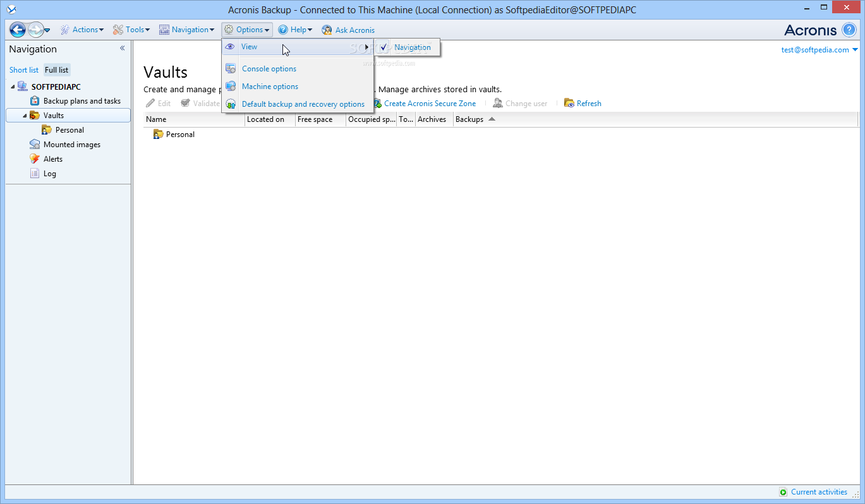Click the Mounted images icon
This screenshot has width=865, height=504.
coord(35,145)
